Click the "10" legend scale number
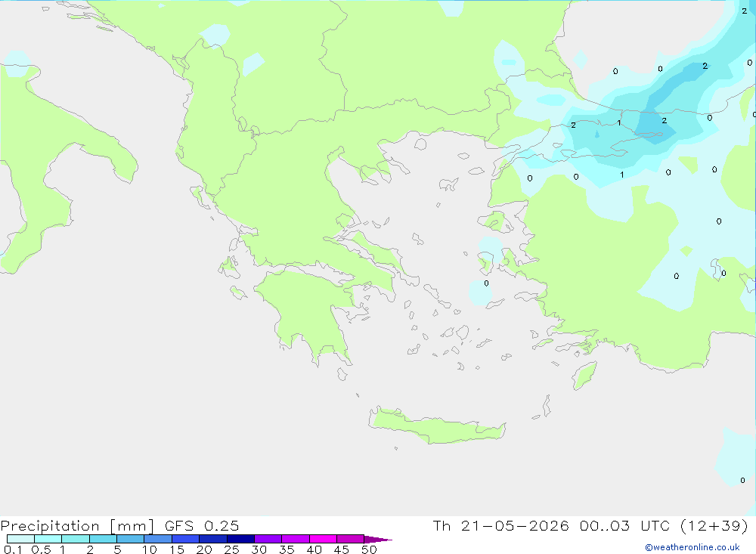Screen dimensions: 756x554 150,549
